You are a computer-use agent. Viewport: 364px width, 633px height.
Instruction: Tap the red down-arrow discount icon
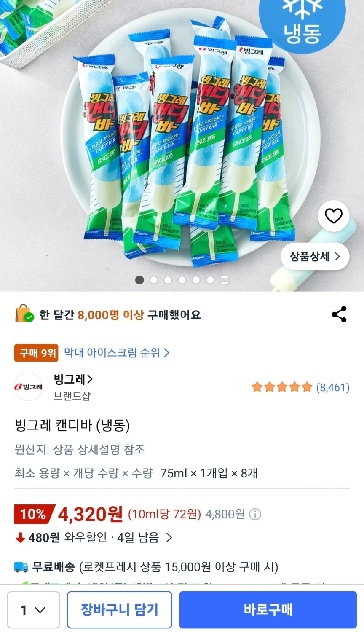tap(20, 538)
